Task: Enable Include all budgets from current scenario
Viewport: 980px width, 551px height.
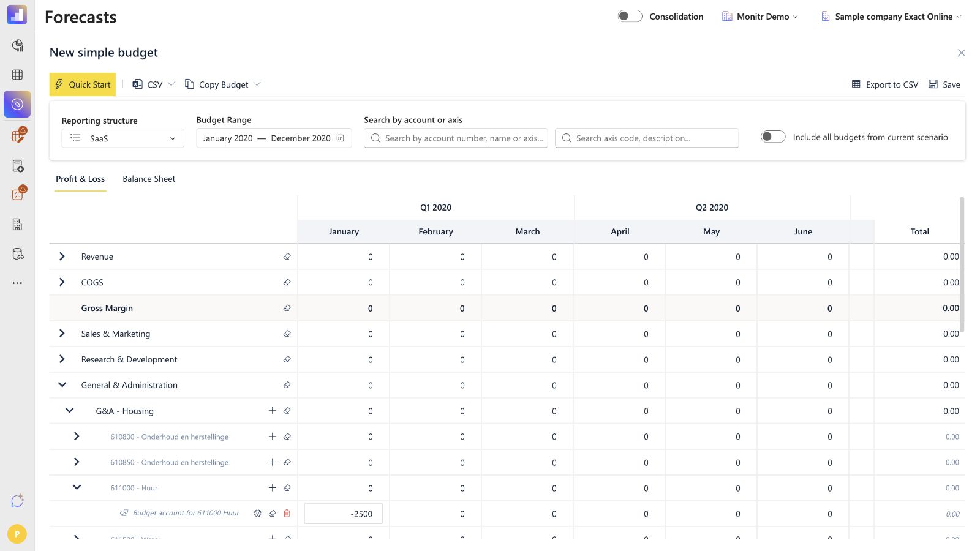Action: point(773,137)
